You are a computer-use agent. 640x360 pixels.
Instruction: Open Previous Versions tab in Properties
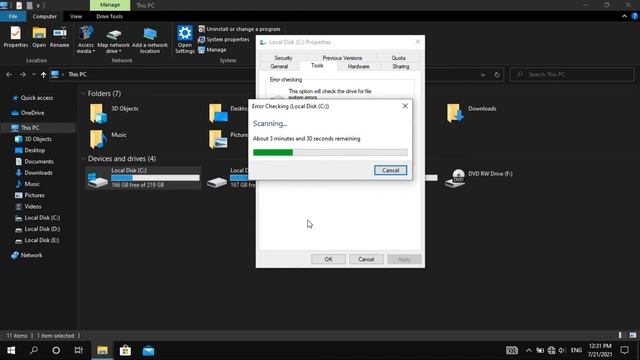(342, 58)
